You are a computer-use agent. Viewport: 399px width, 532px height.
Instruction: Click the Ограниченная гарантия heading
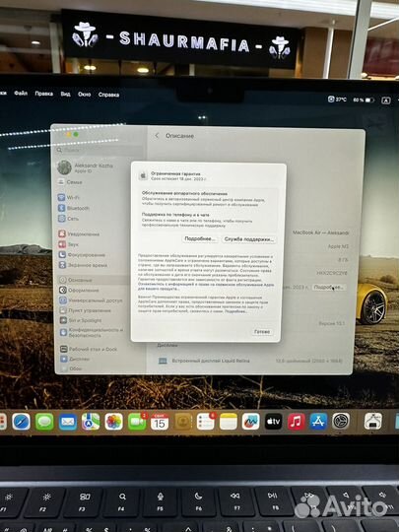(x=175, y=173)
